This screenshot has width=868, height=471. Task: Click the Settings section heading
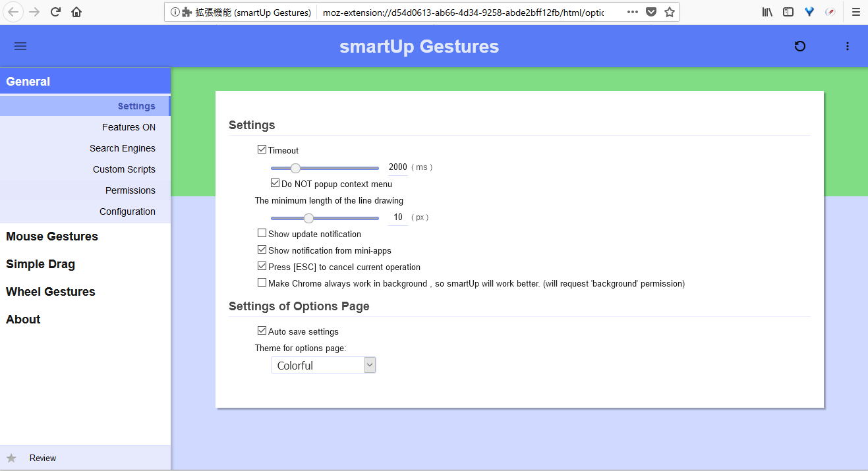252,125
